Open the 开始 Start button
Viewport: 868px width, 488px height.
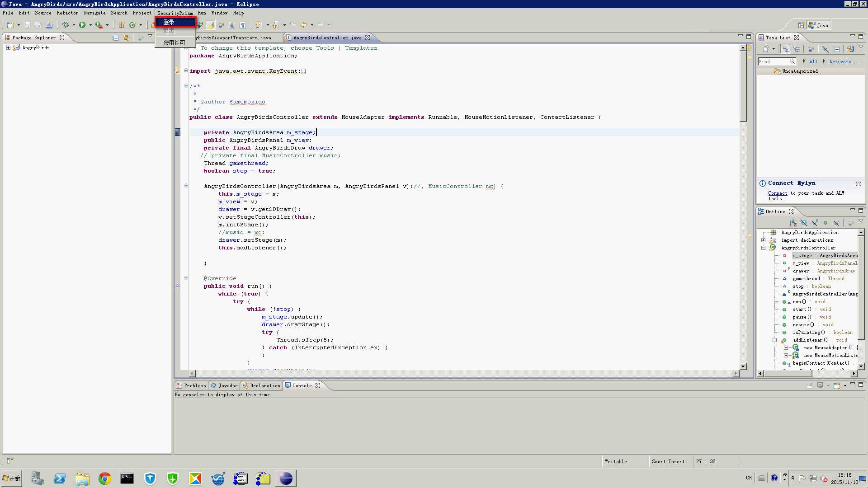pos(11,478)
